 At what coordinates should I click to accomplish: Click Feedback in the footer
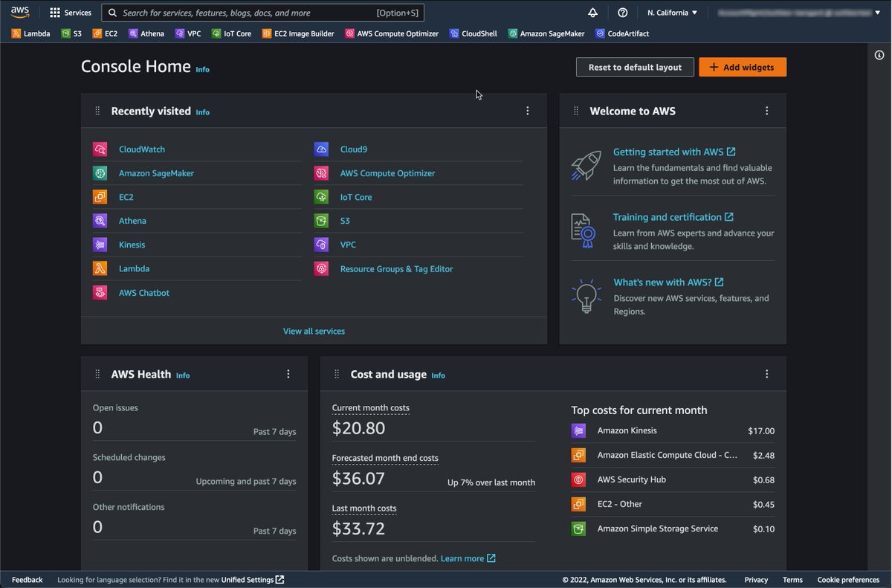(28, 580)
